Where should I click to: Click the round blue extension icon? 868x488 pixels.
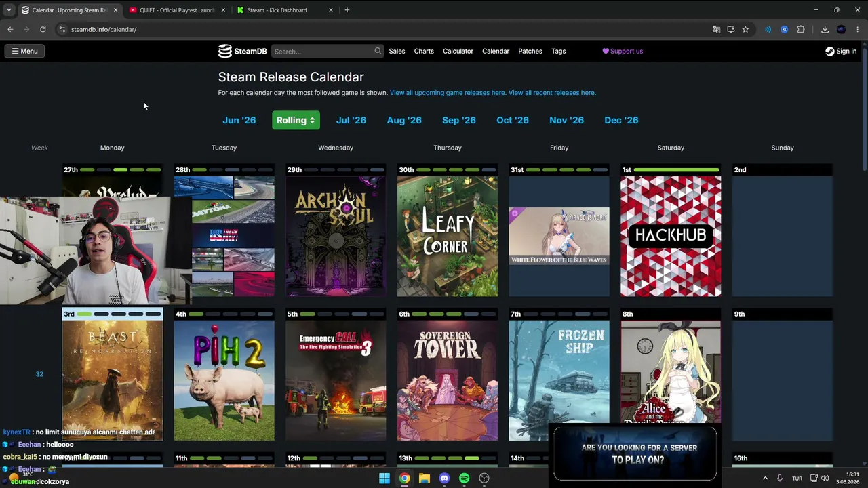pos(785,29)
